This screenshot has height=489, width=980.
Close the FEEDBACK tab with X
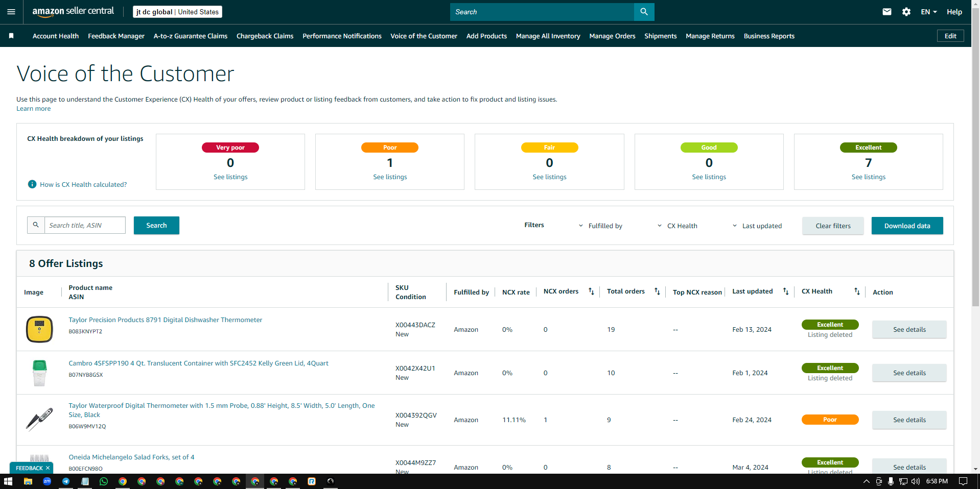pyautogui.click(x=48, y=468)
